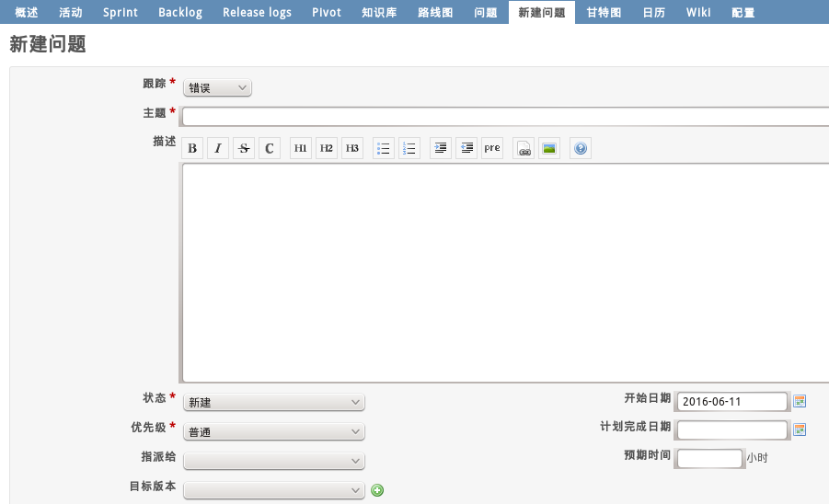Open the Release logs tab
Image resolution: width=829 pixels, height=504 pixels.
pyautogui.click(x=257, y=12)
